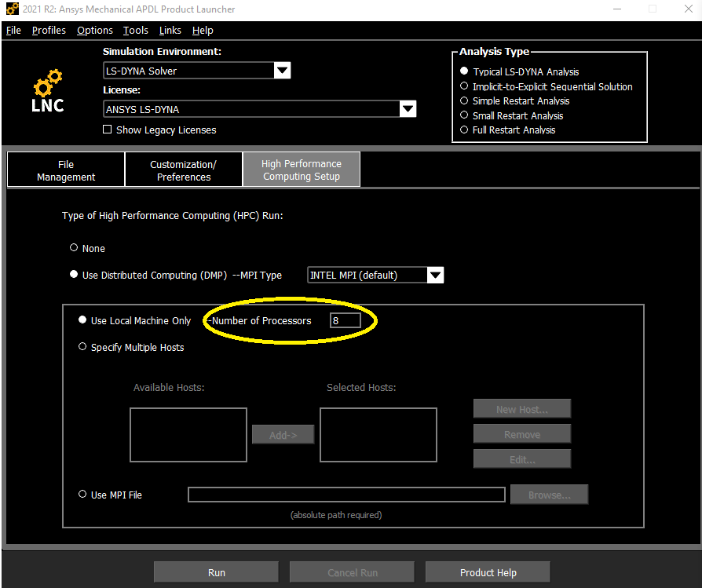The image size is (702, 588).
Task: Select Use MPI File option
Action: [82, 494]
